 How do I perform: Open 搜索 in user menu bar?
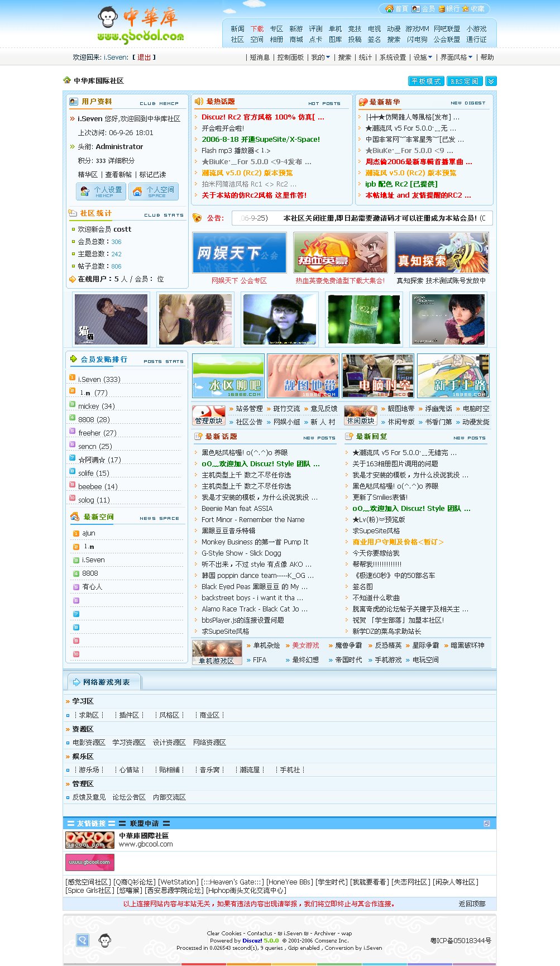[344, 57]
